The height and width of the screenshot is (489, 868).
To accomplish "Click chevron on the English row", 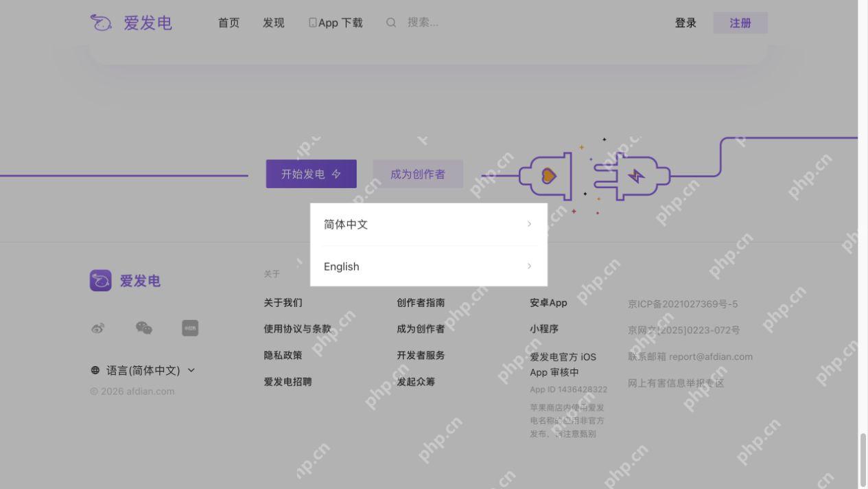I will point(529,266).
